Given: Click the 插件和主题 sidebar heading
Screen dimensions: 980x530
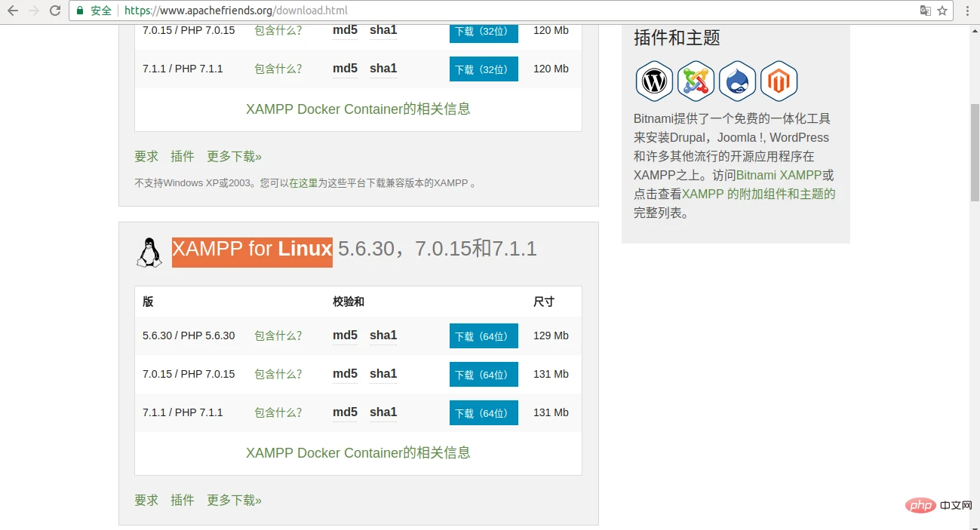Looking at the screenshot, I should (677, 38).
